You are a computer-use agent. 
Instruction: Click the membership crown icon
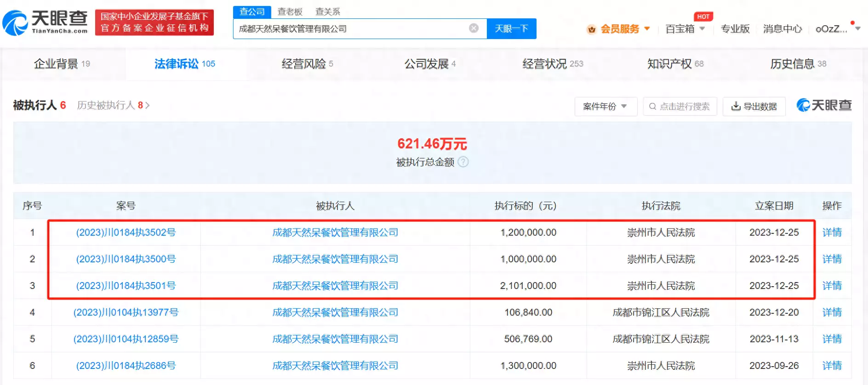click(592, 29)
